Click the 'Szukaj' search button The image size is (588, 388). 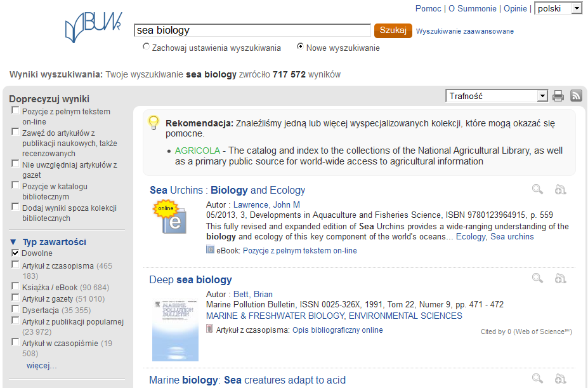point(393,30)
